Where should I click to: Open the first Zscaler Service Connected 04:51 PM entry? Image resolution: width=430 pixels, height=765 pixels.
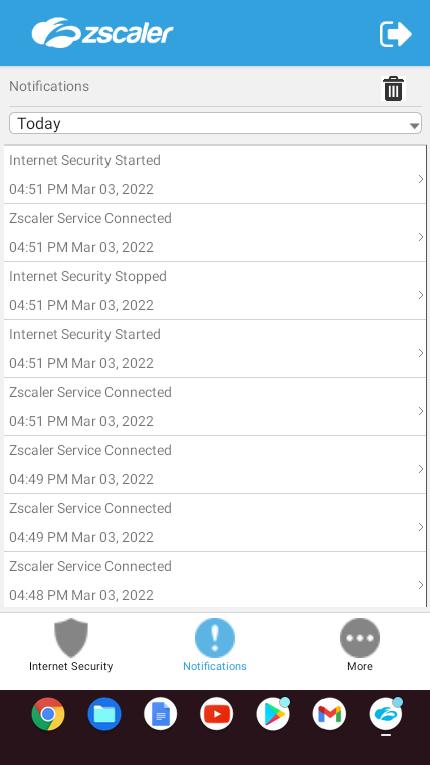(x=215, y=233)
